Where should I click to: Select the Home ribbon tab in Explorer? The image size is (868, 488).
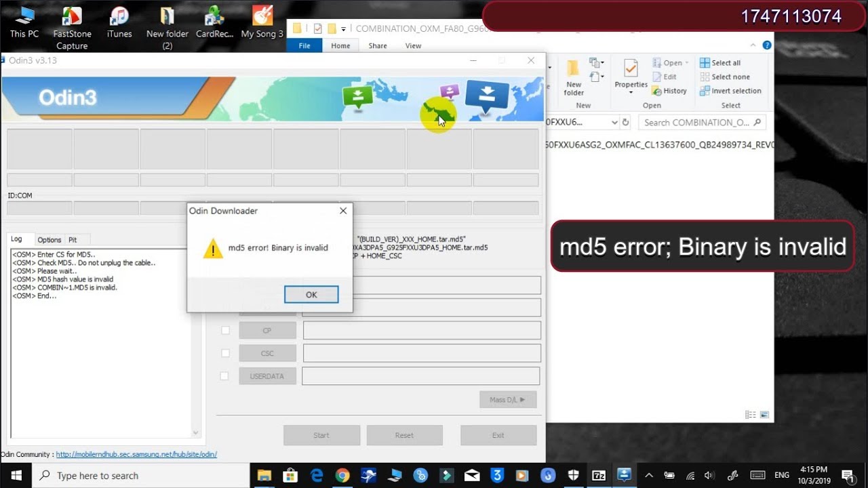[340, 46]
